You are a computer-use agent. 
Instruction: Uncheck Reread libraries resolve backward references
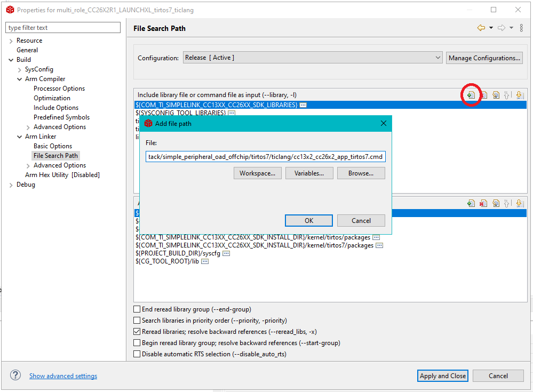pyautogui.click(x=137, y=332)
